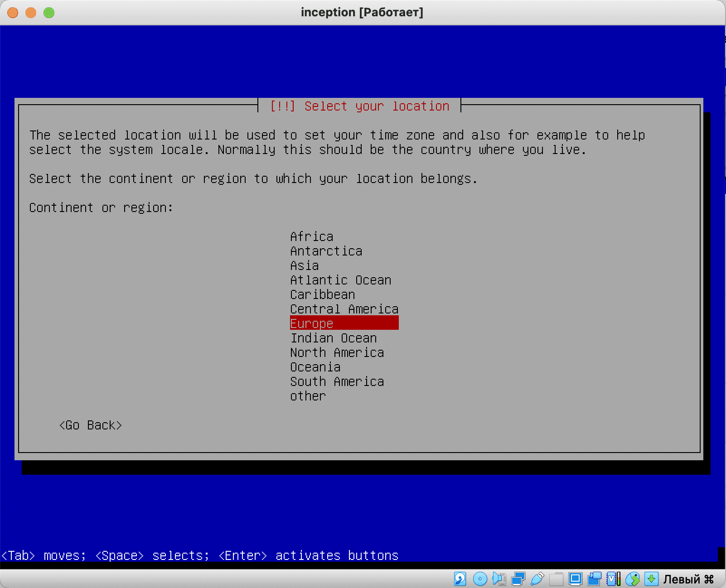Click the 'Continent or region:' label
The width and height of the screenshot is (726, 588).
[x=101, y=207]
